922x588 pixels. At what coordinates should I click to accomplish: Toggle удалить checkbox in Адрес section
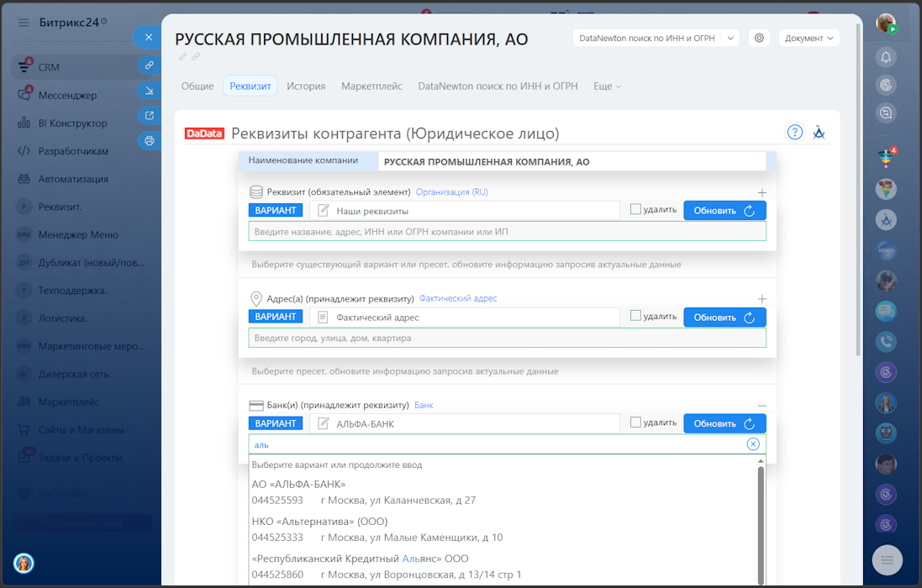coord(635,316)
